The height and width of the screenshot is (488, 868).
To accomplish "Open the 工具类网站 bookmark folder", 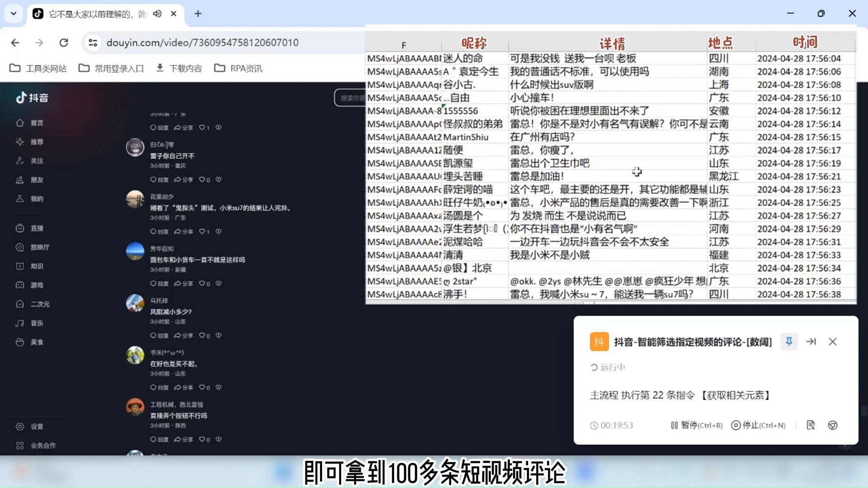I will (x=38, y=68).
